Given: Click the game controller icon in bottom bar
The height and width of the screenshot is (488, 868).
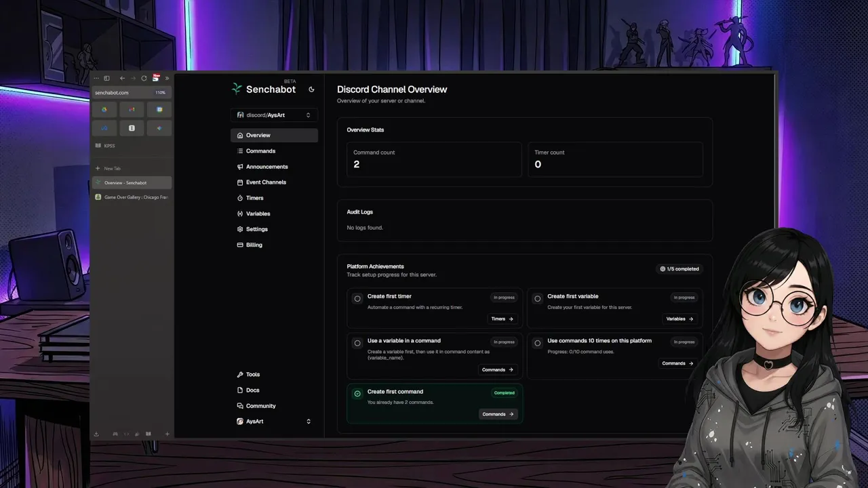Looking at the screenshot, I should point(115,434).
